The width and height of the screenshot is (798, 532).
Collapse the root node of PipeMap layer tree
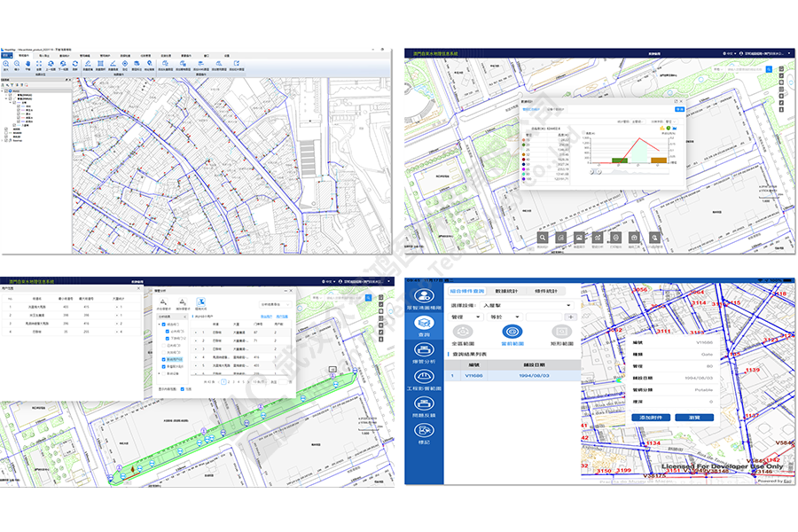[3, 91]
